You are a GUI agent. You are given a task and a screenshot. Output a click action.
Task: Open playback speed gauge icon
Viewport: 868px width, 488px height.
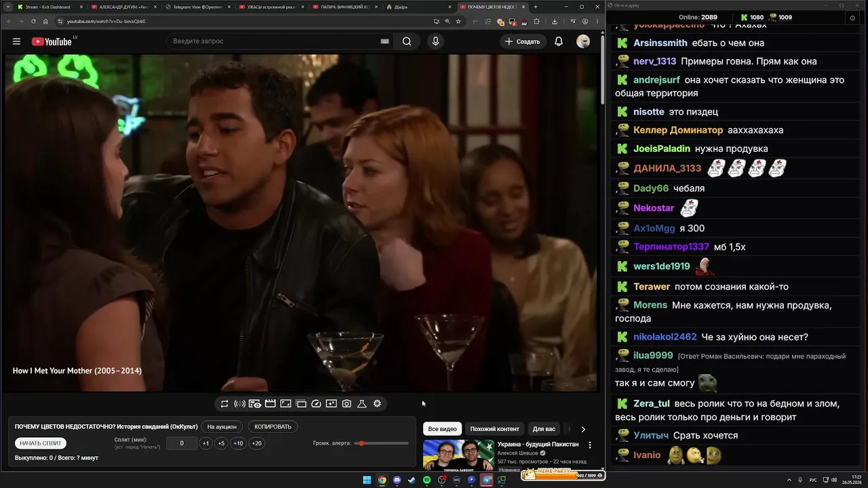click(316, 403)
